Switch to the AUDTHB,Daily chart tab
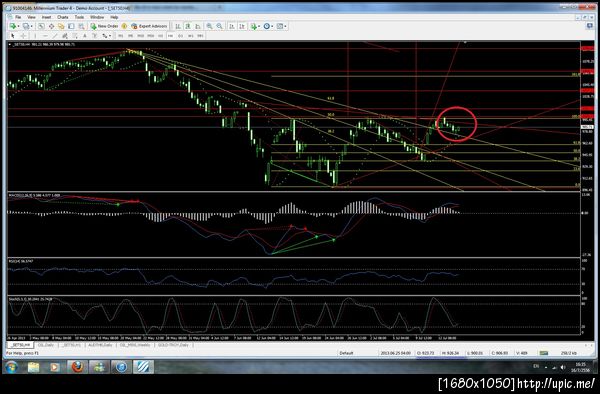Image resolution: width=600 pixels, height=394 pixels. pyautogui.click(x=100, y=345)
